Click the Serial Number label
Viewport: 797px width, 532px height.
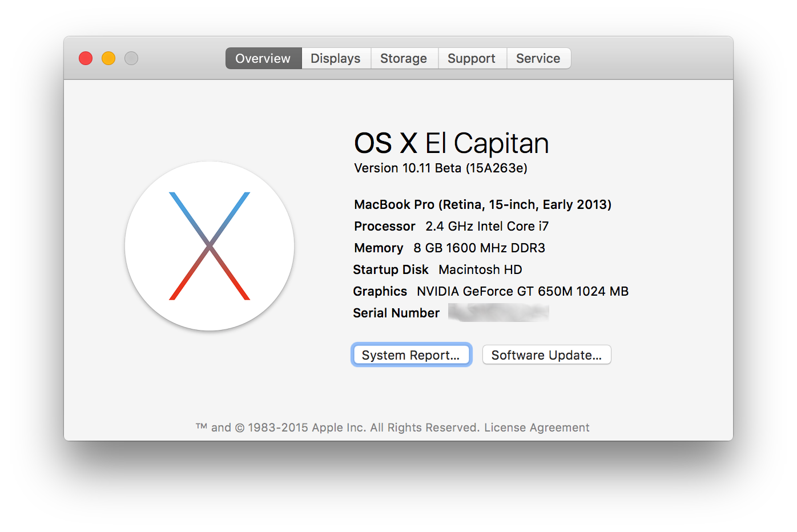396,313
